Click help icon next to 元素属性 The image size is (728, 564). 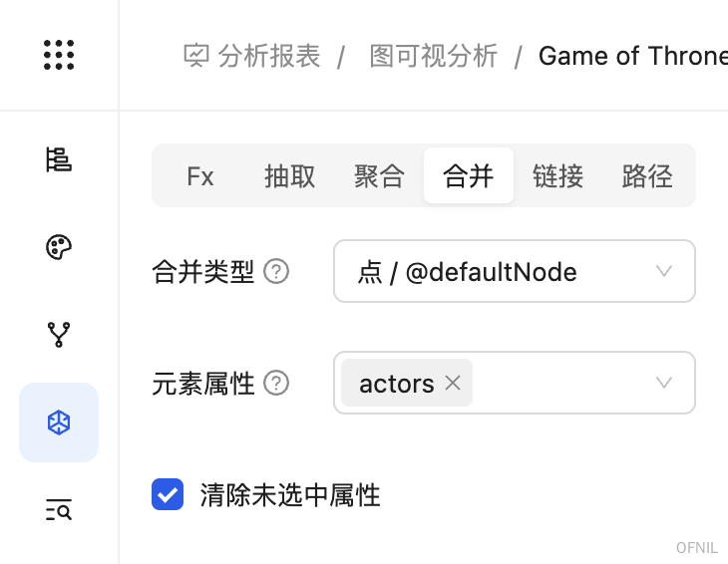click(276, 383)
